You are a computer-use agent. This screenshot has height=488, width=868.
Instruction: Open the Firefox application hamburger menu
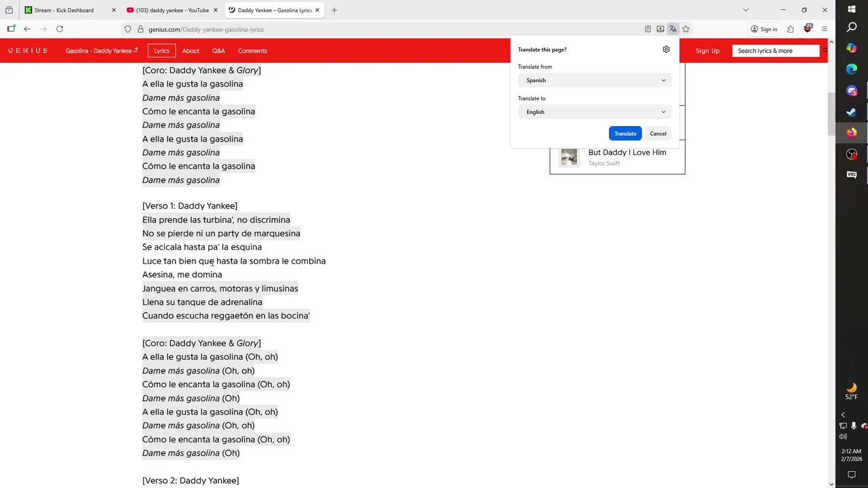(x=825, y=29)
